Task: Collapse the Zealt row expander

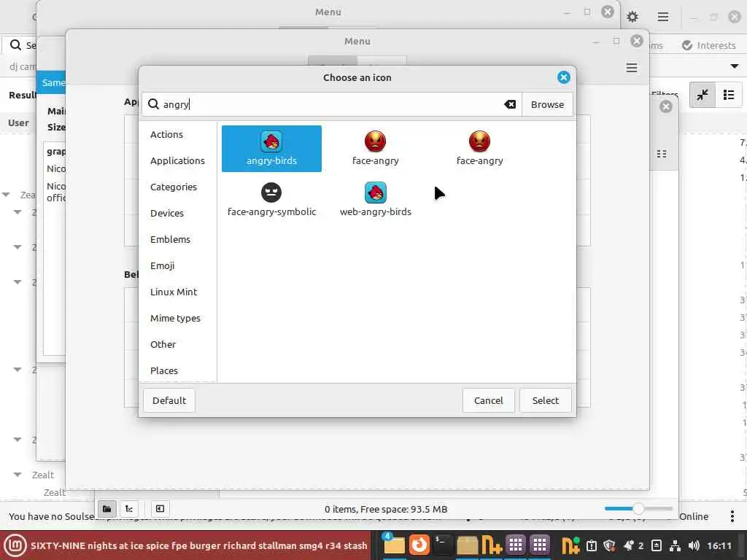Action: [18, 474]
